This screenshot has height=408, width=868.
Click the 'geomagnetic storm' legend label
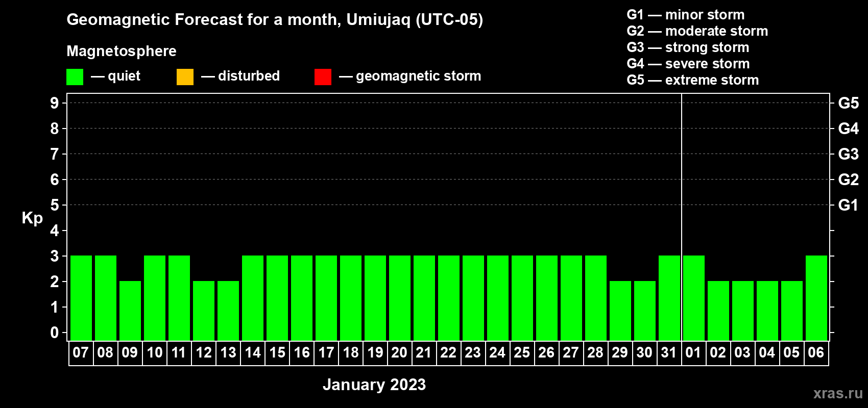coord(419,76)
